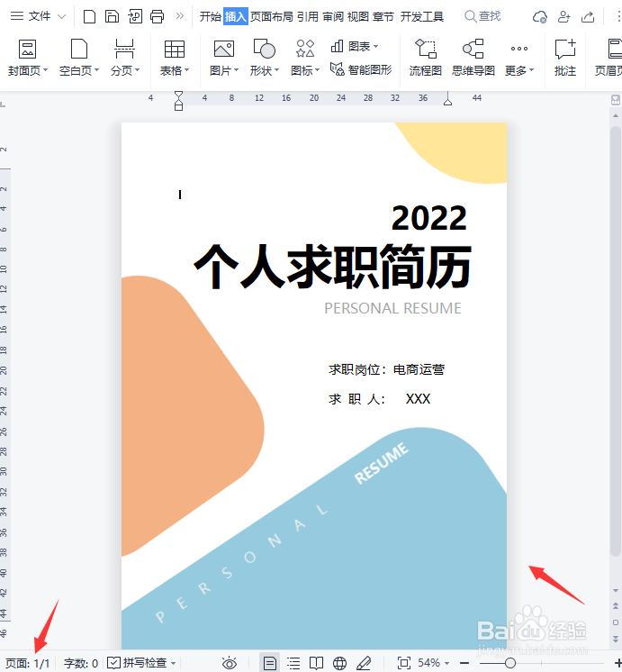Open the 封面页 cover page gallery

[27, 58]
